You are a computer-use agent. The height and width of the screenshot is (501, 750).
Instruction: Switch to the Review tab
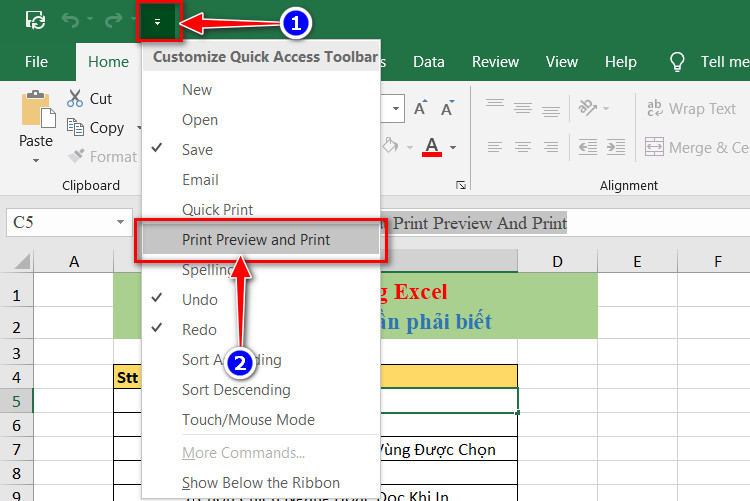(x=495, y=62)
